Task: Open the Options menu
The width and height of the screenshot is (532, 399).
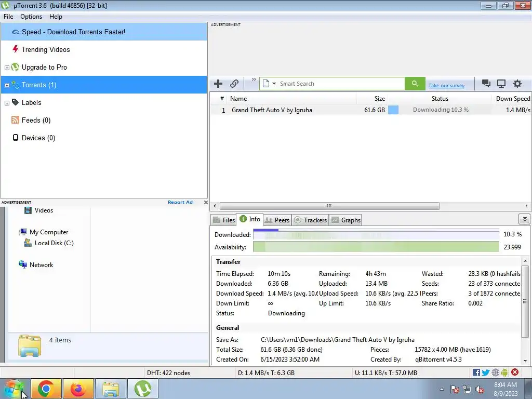Action: click(x=31, y=17)
